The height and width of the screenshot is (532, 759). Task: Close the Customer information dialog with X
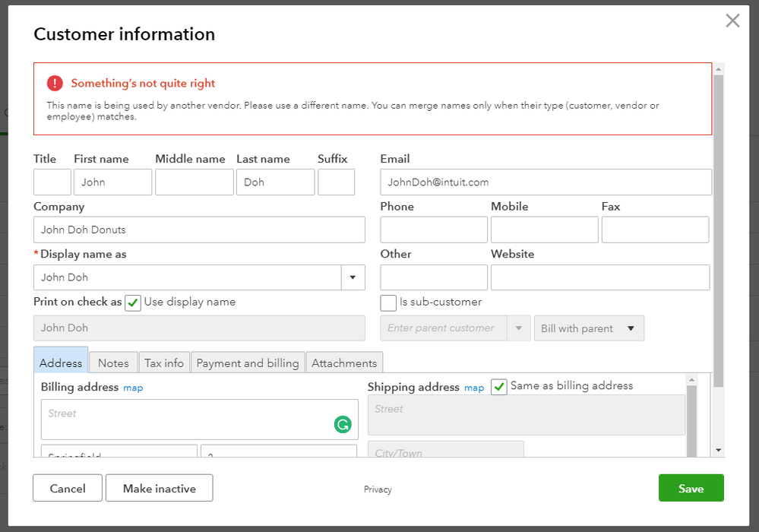pyautogui.click(x=732, y=21)
